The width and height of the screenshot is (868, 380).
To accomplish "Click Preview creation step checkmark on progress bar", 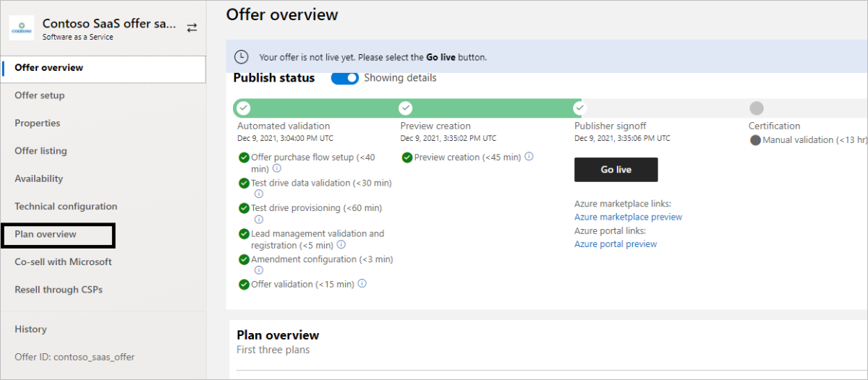I will pos(406,108).
